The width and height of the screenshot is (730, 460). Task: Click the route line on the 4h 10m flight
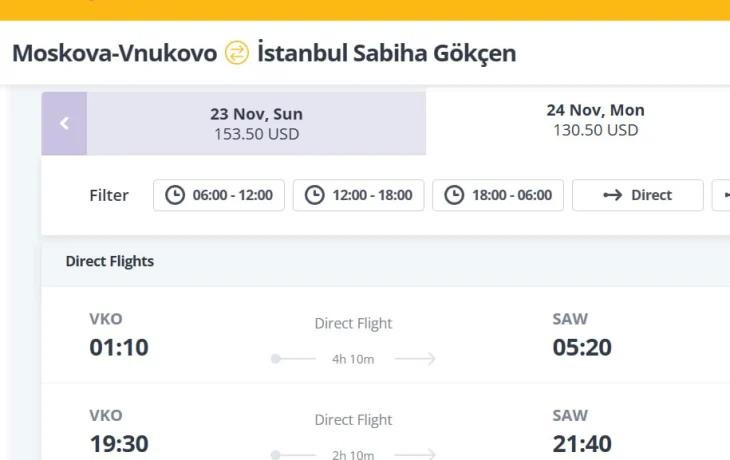(x=353, y=358)
